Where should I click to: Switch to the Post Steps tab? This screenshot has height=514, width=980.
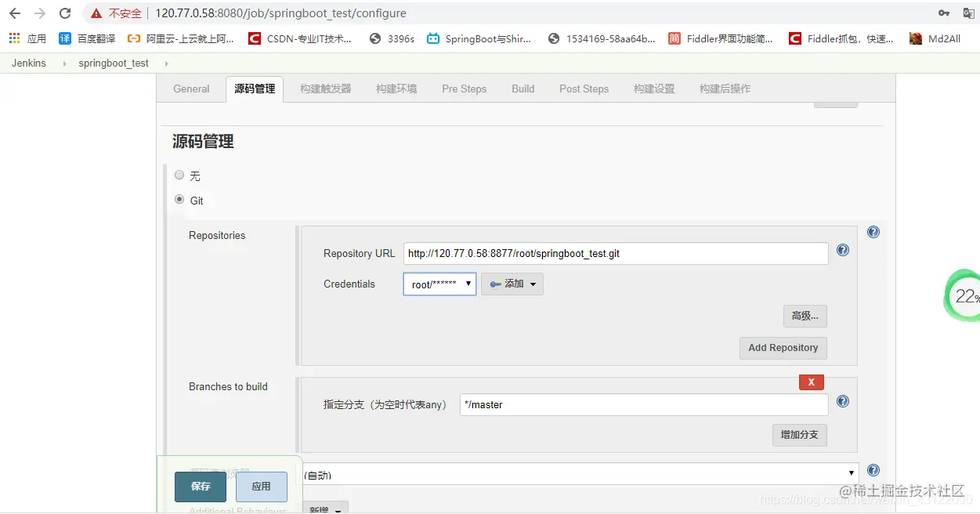tap(584, 89)
